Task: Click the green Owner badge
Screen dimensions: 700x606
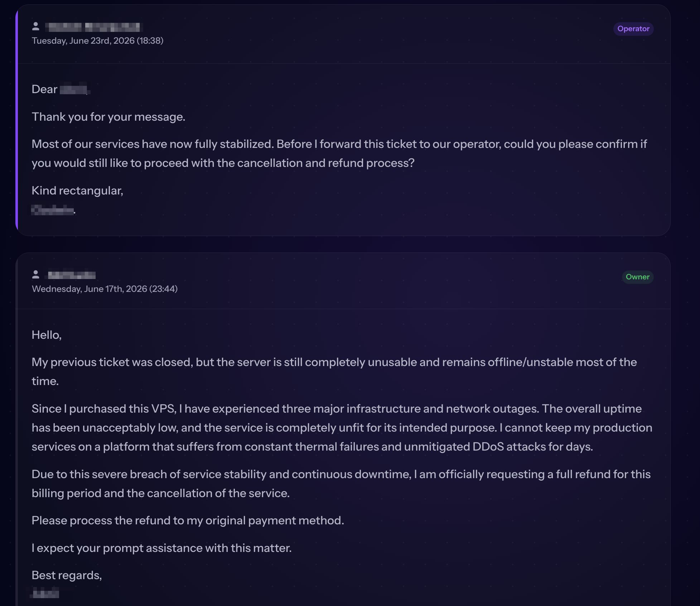Action: 637,277
